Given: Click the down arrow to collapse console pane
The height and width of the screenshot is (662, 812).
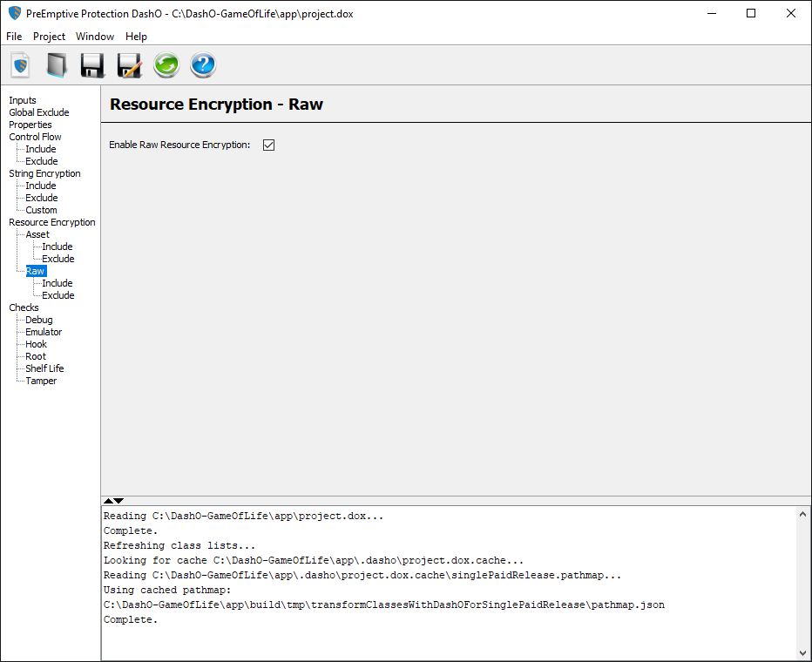Looking at the screenshot, I should 119,501.
